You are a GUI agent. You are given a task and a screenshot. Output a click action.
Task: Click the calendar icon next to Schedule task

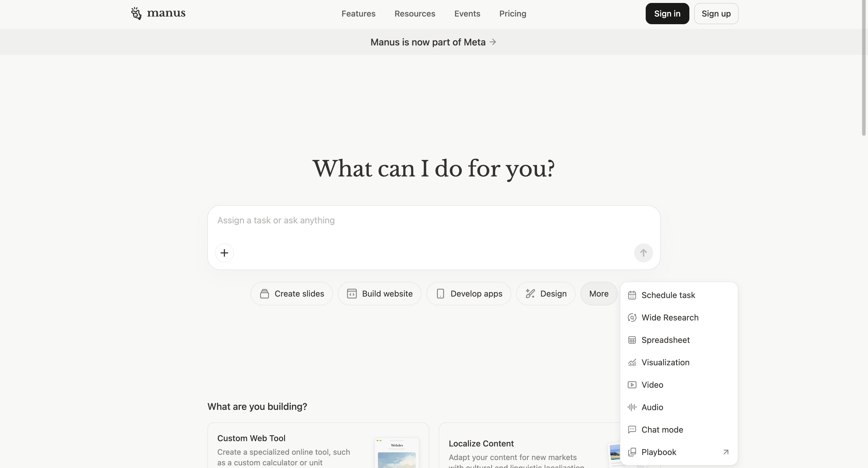pos(632,295)
